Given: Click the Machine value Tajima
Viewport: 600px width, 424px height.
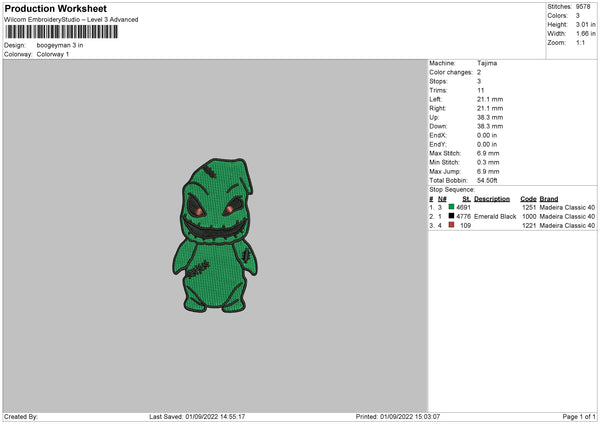Looking at the screenshot, I should (x=487, y=63).
